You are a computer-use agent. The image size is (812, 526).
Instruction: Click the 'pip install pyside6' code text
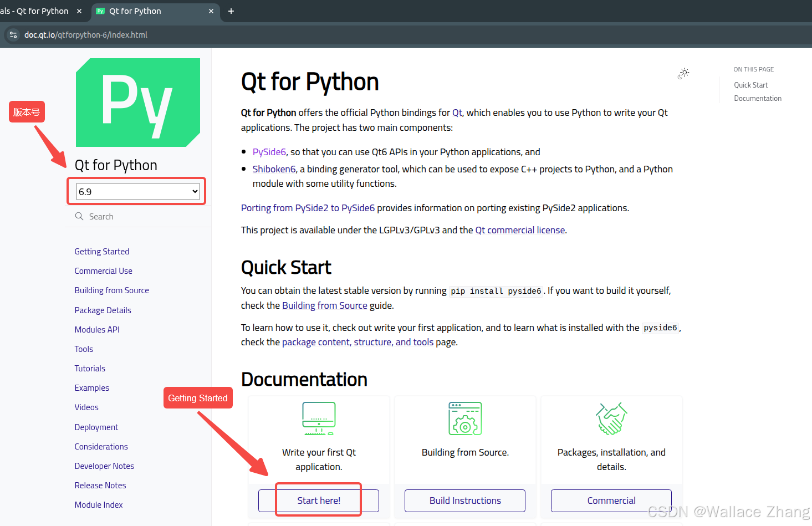point(496,291)
